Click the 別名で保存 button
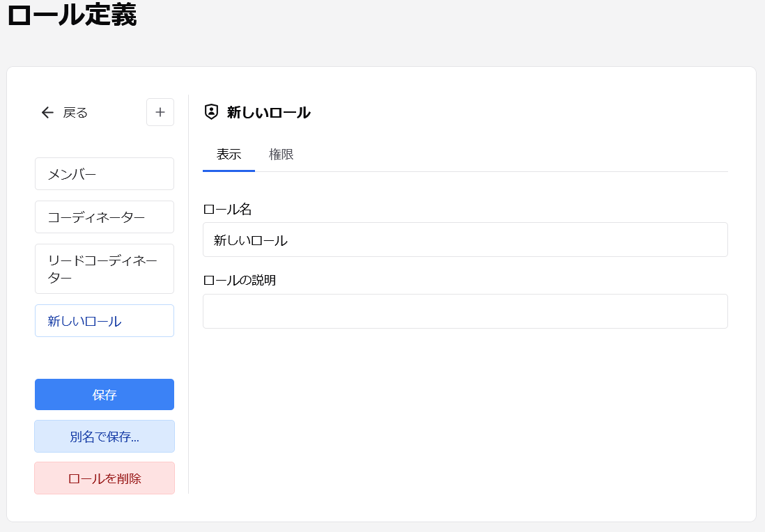This screenshot has width=765, height=532. [104, 436]
